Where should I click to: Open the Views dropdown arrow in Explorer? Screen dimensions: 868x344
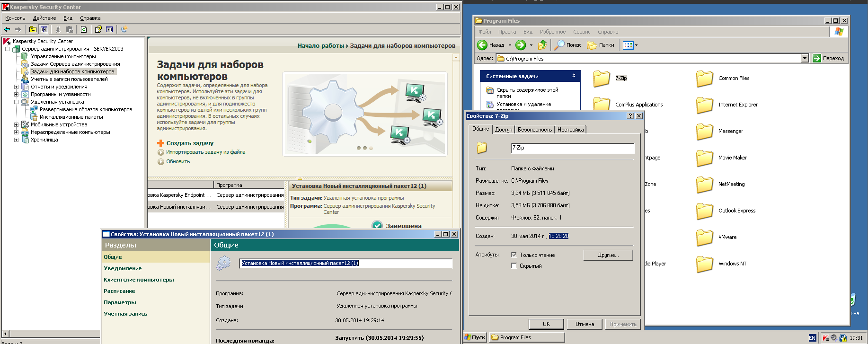click(636, 45)
